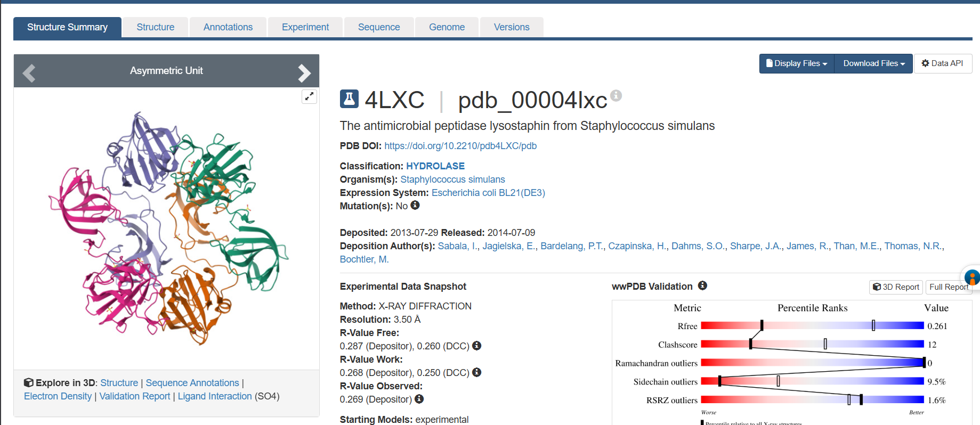Show previous assembly with left arrow
The width and height of the screenshot is (980, 425).
click(29, 73)
